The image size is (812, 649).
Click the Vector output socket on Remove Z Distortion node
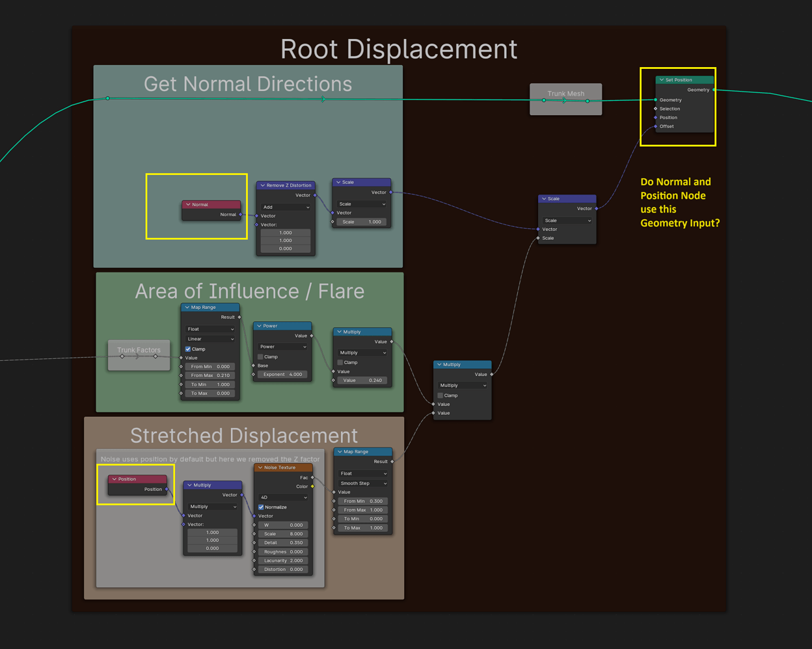315,195
